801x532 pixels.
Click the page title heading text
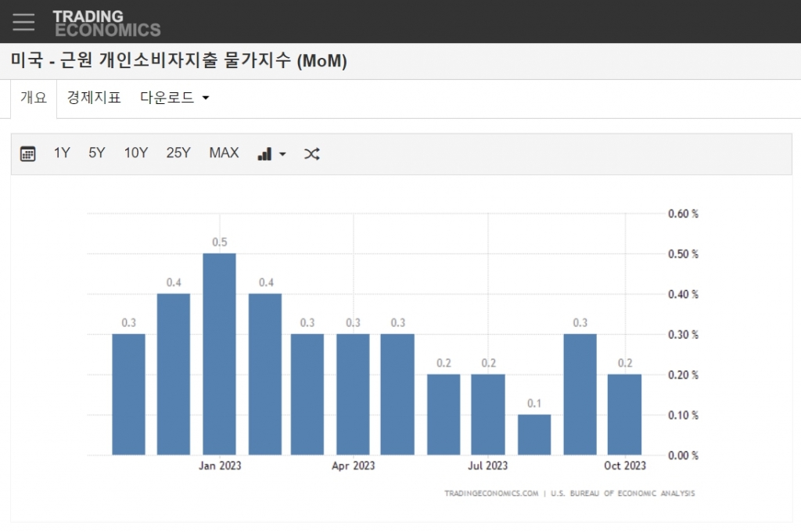pyautogui.click(x=178, y=61)
